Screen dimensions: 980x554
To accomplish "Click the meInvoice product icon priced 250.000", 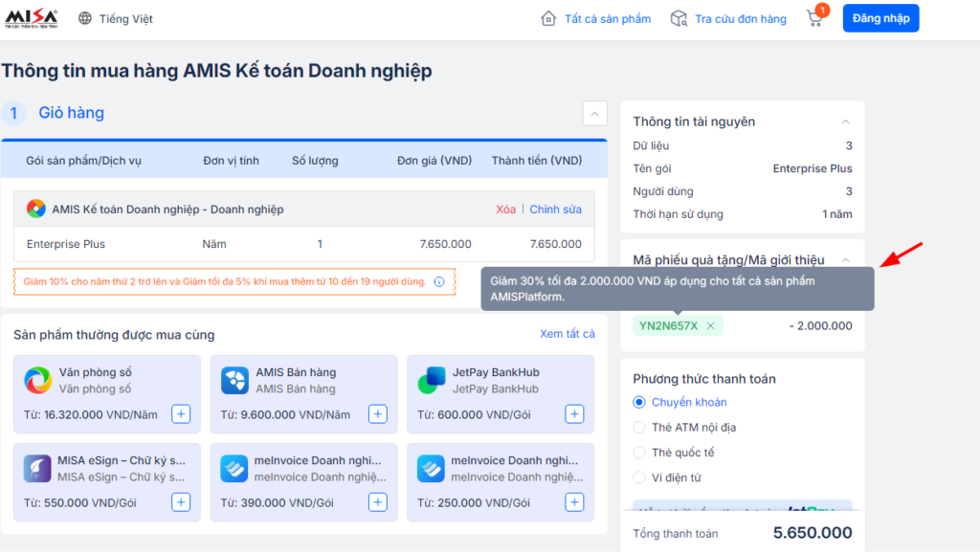I will tap(432, 469).
